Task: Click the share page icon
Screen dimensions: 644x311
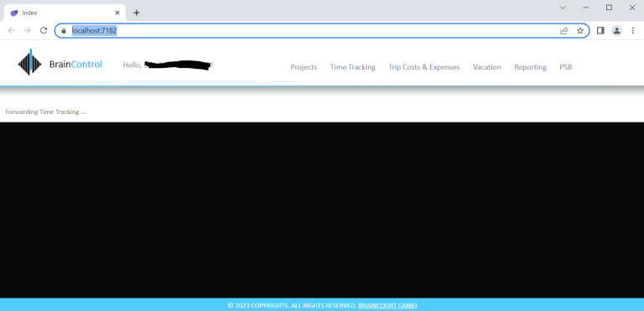Action: click(563, 30)
